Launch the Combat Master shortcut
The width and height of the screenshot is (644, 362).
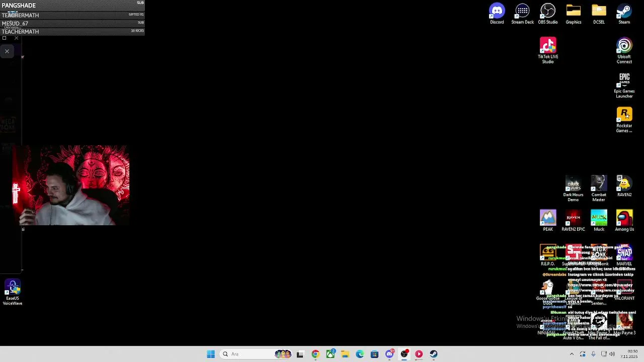click(599, 189)
